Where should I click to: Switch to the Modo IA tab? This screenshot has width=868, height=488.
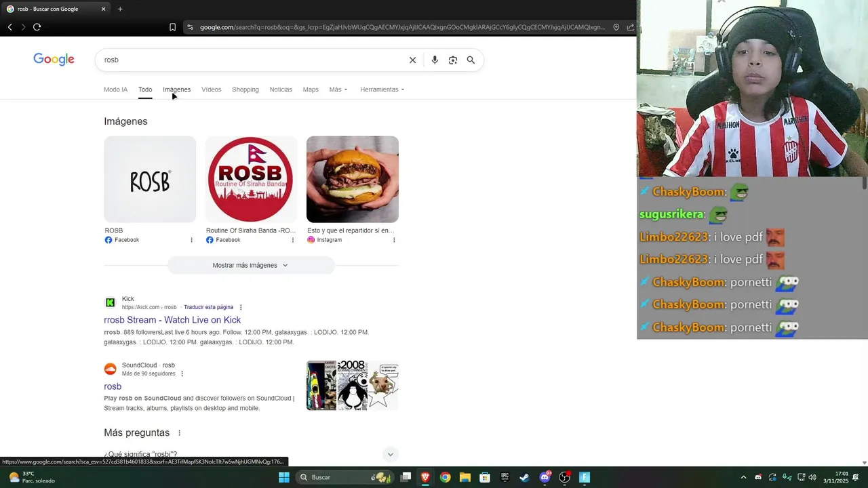[x=115, y=89]
